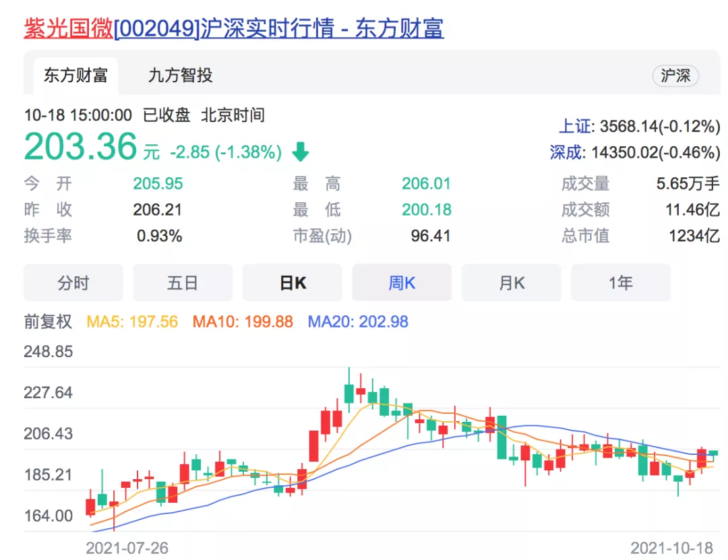Click the MA20 moving average label
The height and width of the screenshot is (560, 728).
358,322
